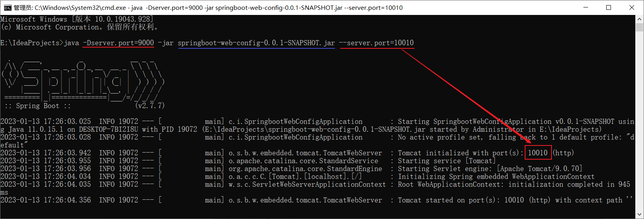The image size is (644, 219).
Task: Click the scrollbar down arrow
Action: tap(640, 215)
